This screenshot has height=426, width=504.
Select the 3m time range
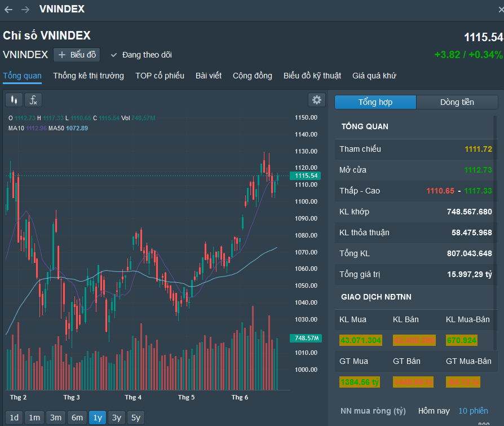[55, 418]
